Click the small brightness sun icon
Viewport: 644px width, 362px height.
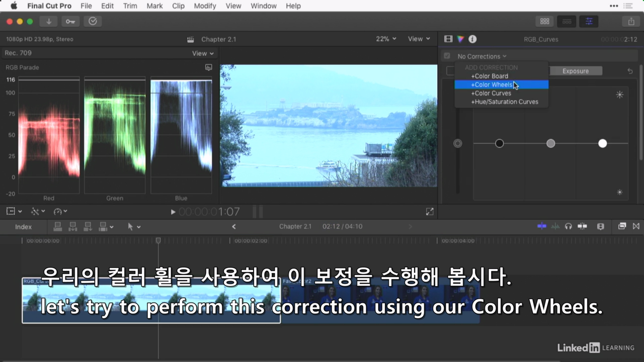point(619,192)
